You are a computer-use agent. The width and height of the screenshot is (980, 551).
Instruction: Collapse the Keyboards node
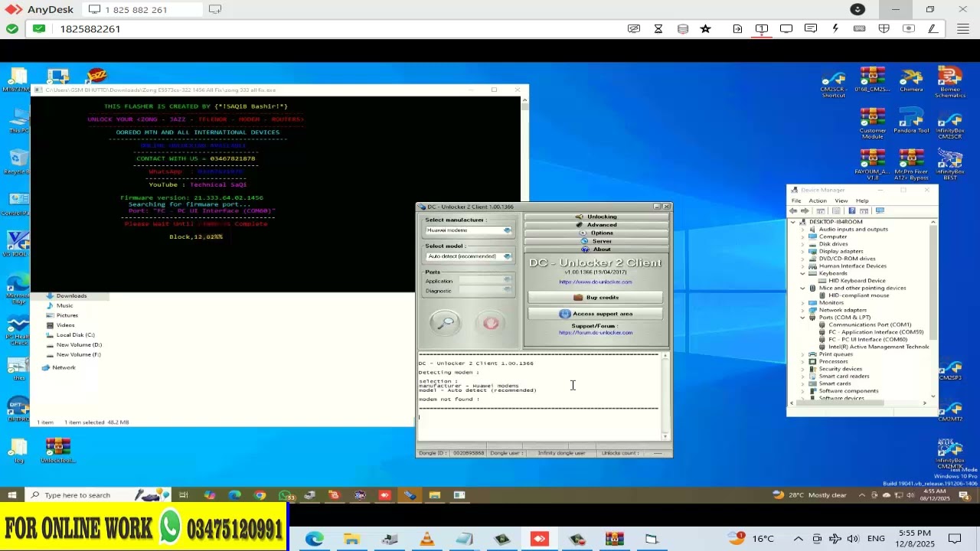pyautogui.click(x=802, y=273)
